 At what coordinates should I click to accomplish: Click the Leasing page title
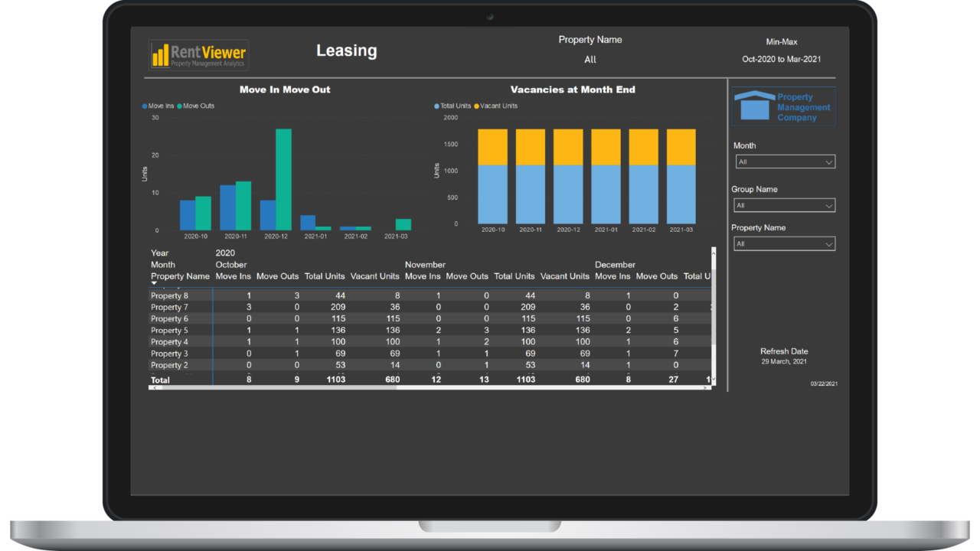pyautogui.click(x=346, y=51)
